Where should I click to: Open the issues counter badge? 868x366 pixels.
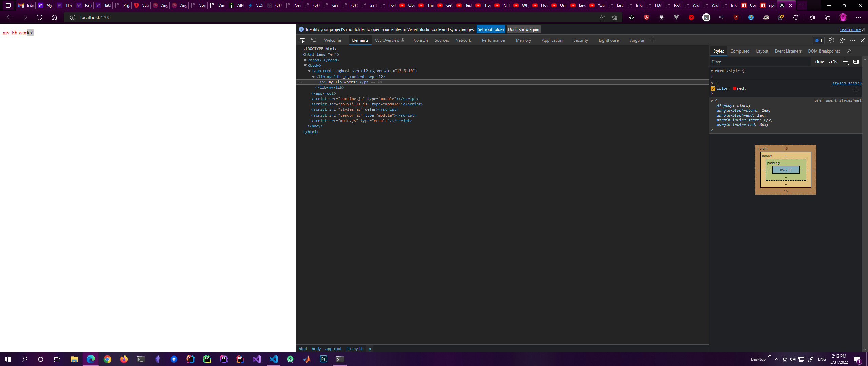click(818, 40)
